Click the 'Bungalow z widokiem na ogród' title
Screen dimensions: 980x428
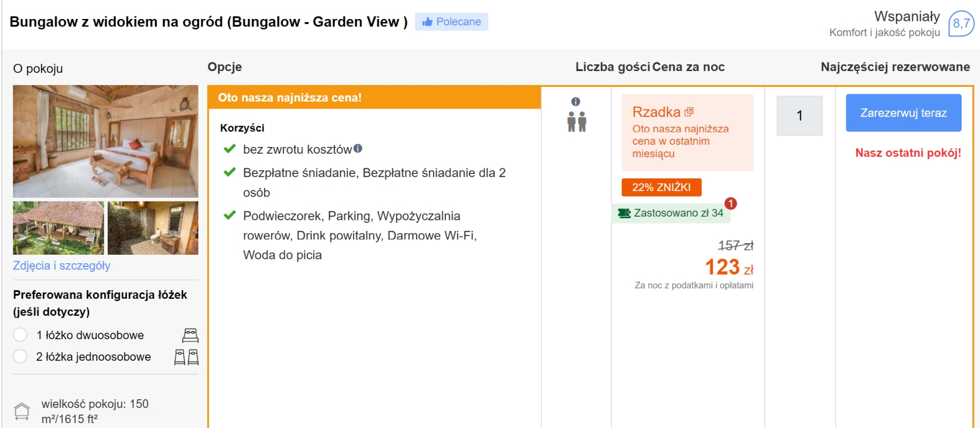pos(209,22)
